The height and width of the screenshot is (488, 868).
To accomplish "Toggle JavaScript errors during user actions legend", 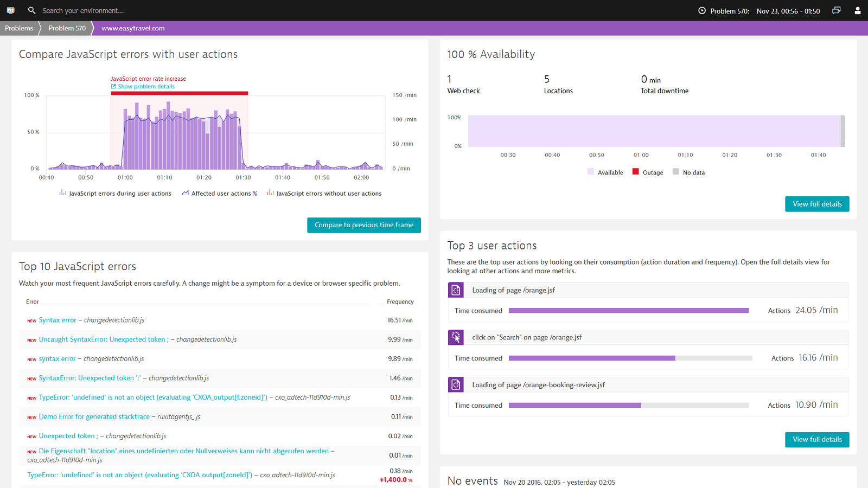I will [115, 193].
